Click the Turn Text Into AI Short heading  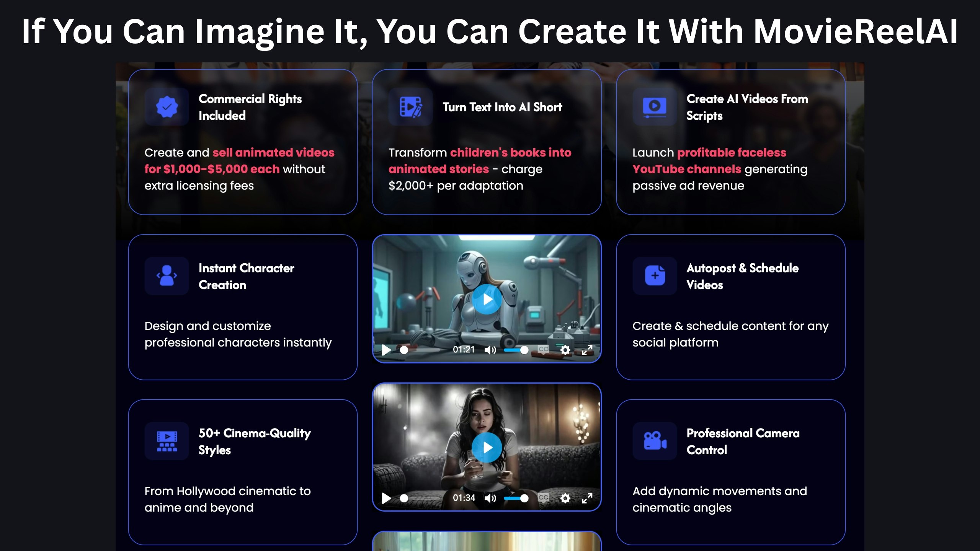click(x=502, y=107)
